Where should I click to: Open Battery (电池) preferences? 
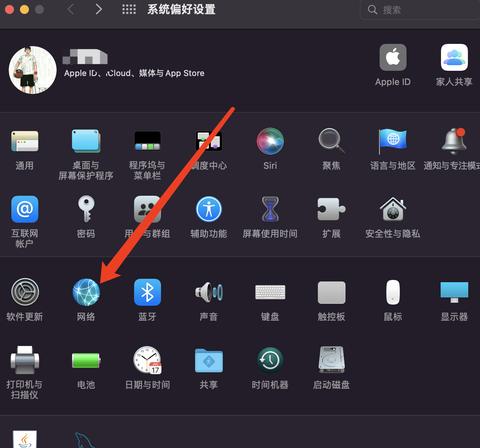(86, 360)
